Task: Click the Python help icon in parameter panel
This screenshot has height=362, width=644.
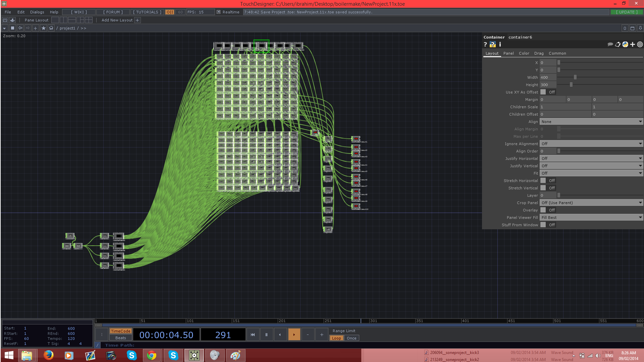Action: [x=492, y=45]
